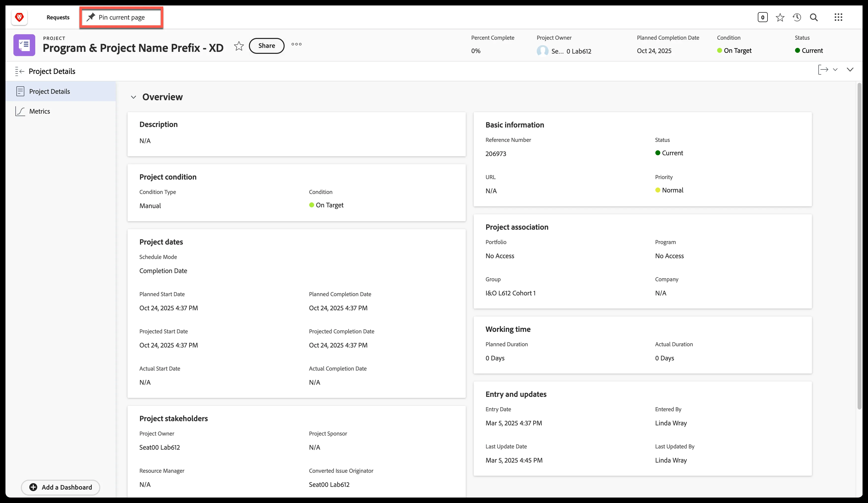Click the header Current status
The width and height of the screenshot is (868, 503).
(809, 51)
